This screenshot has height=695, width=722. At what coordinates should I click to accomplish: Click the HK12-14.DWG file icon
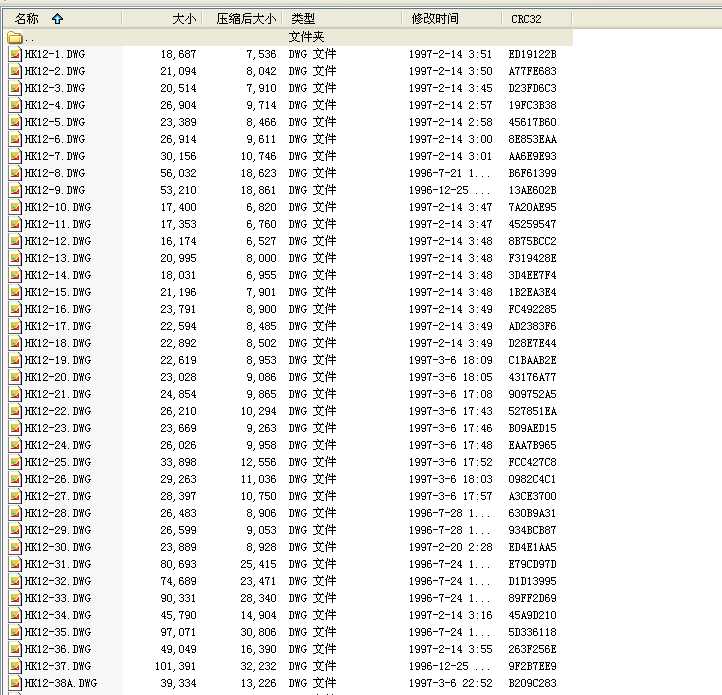15,275
